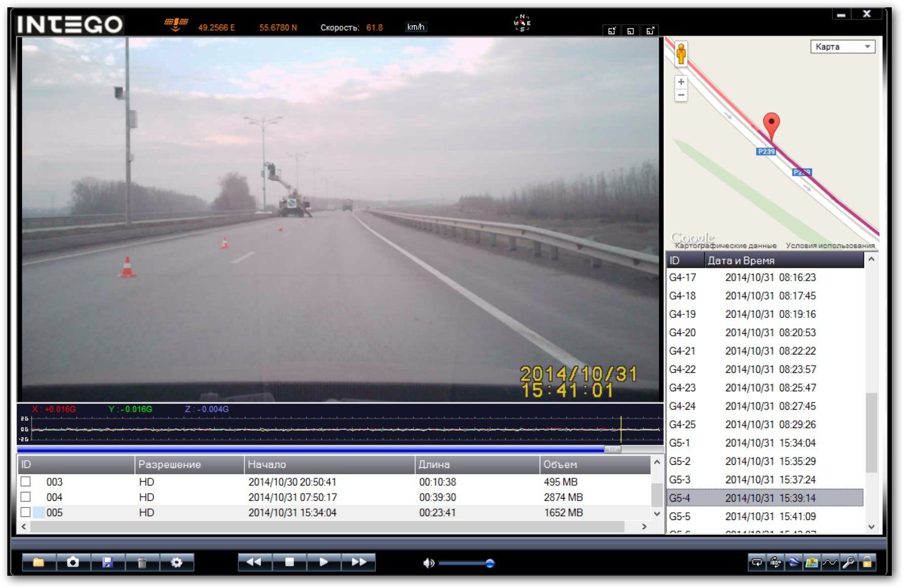The image size is (904, 588).
Task: Open folder with yellow folder icon
Action: (x=39, y=562)
